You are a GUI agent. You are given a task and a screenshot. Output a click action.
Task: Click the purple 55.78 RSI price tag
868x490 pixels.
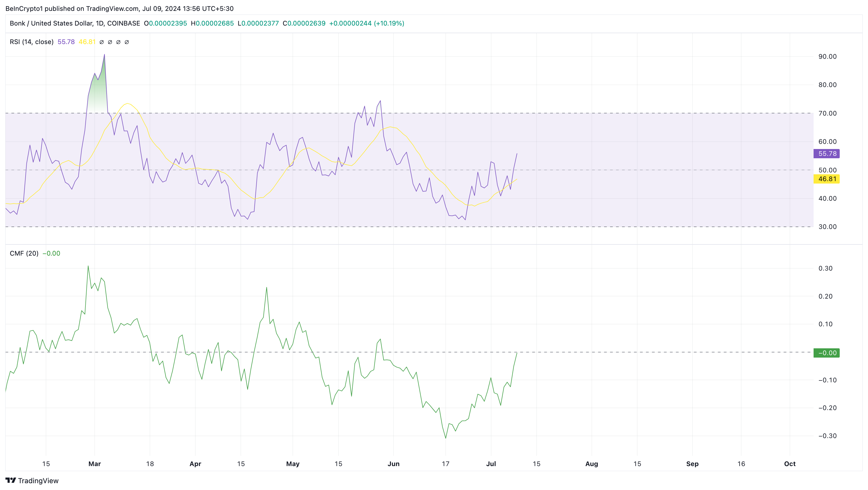[826, 154]
